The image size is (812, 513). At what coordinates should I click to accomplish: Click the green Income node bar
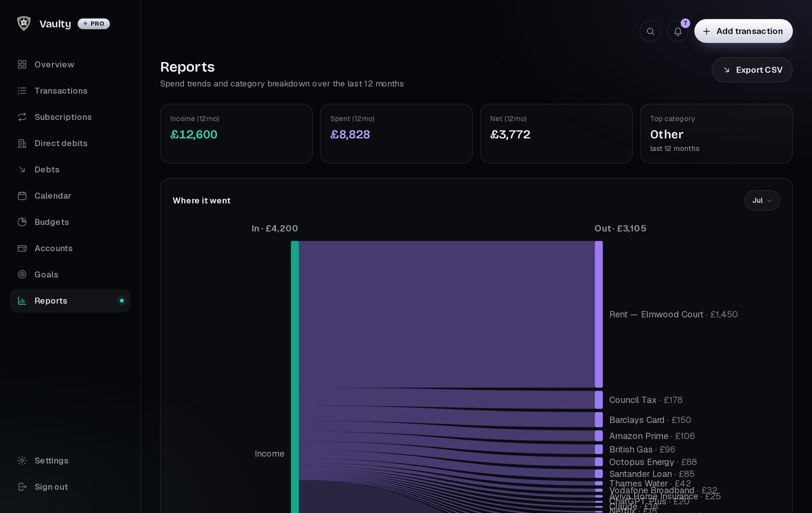[x=295, y=377]
